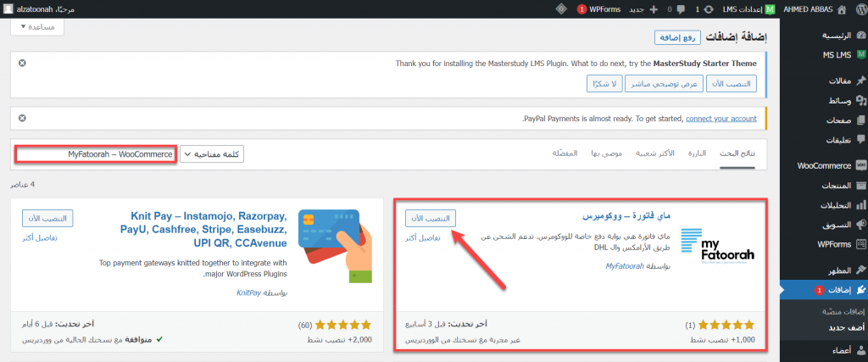
Task: Open المنتجات products in sidebar
Action: click(836, 185)
